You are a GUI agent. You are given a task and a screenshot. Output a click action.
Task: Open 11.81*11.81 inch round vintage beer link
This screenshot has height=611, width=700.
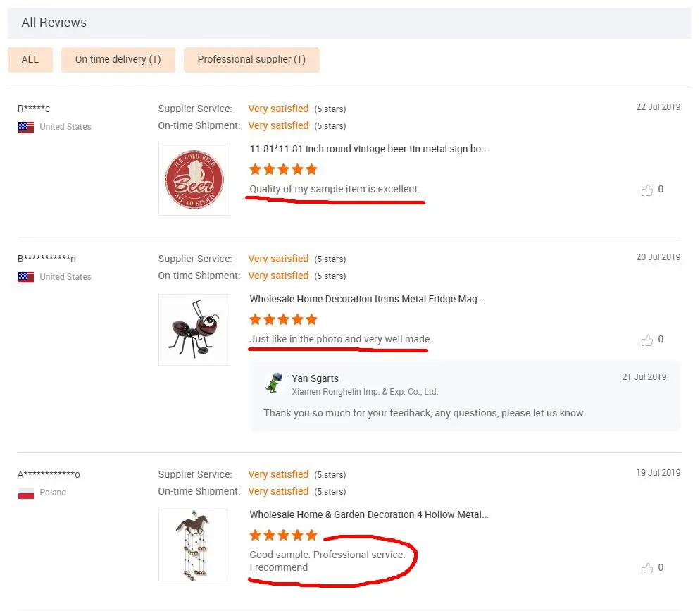click(x=368, y=149)
